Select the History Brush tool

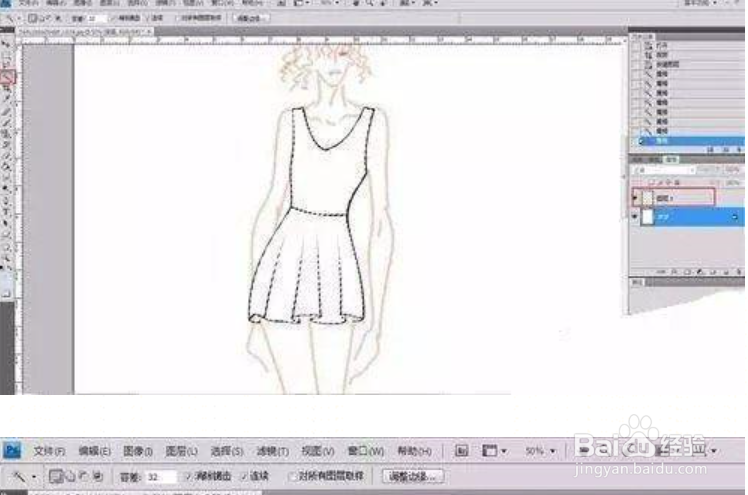click(x=6, y=144)
